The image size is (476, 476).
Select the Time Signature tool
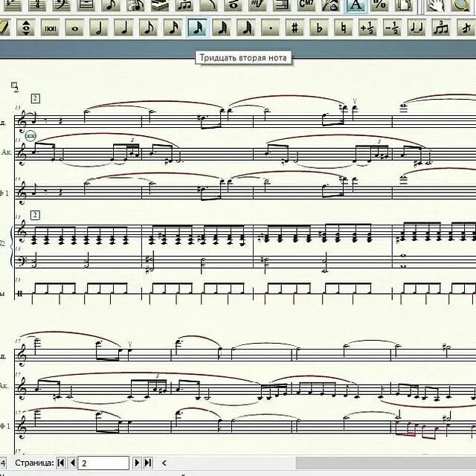pyautogui.click(x=37, y=5)
